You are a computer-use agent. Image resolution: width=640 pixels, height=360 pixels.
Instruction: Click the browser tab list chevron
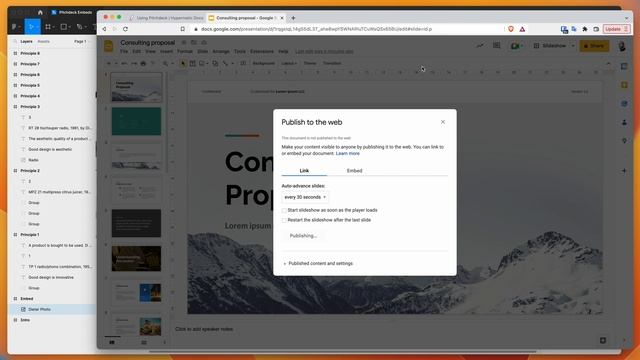click(627, 18)
